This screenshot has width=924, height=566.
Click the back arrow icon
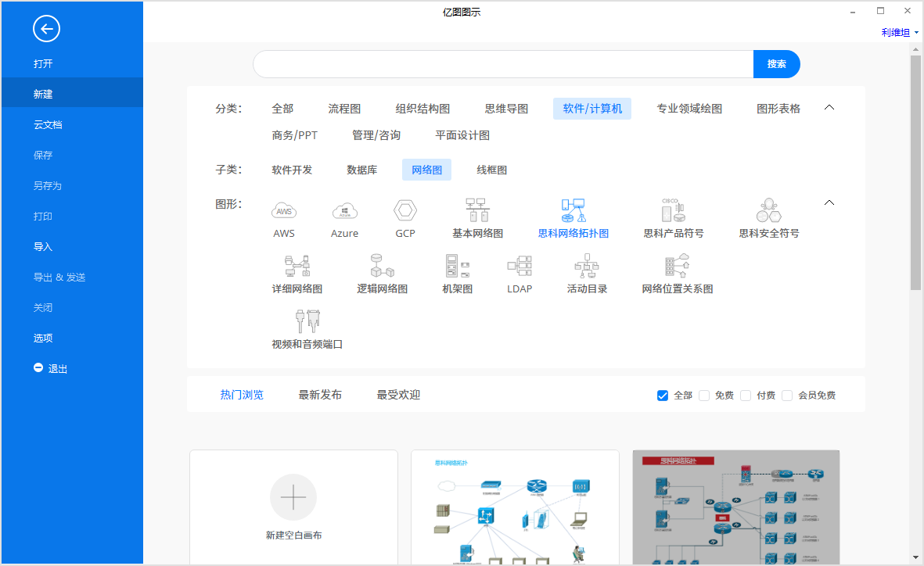click(x=46, y=29)
